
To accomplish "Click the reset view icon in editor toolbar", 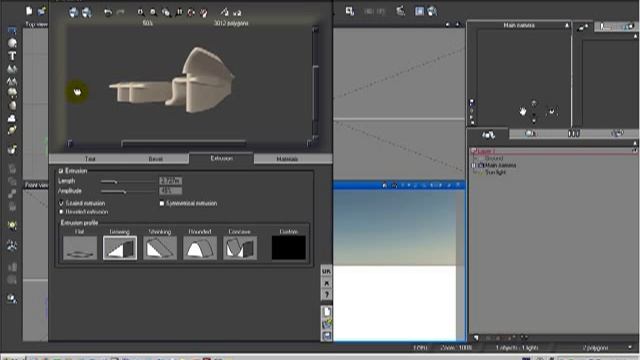I will [179, 12].
